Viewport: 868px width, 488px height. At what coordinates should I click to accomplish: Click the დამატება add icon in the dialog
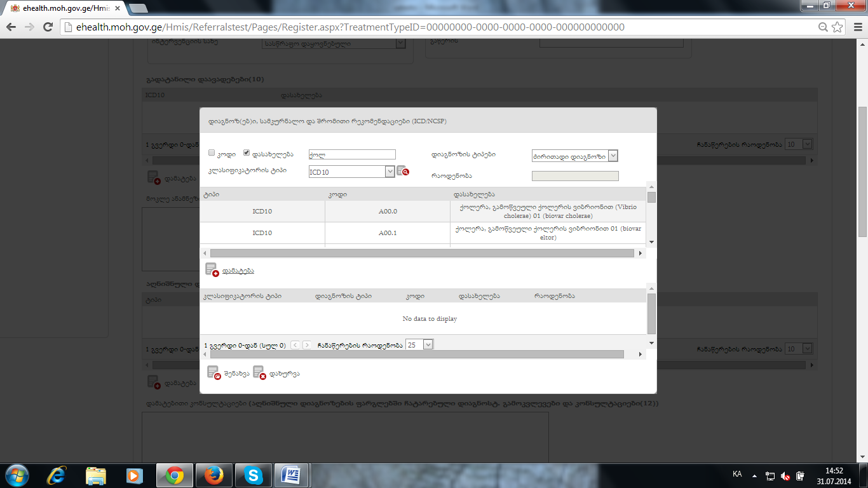[x=212, y=270]
